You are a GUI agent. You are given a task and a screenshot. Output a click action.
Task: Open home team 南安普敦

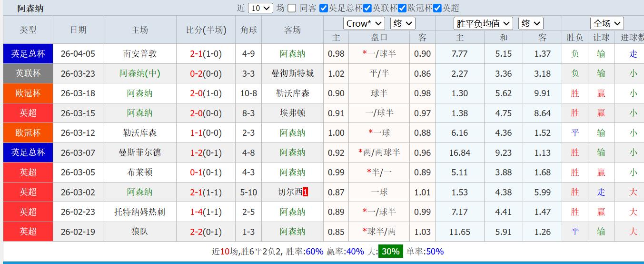tap(139, 54)
